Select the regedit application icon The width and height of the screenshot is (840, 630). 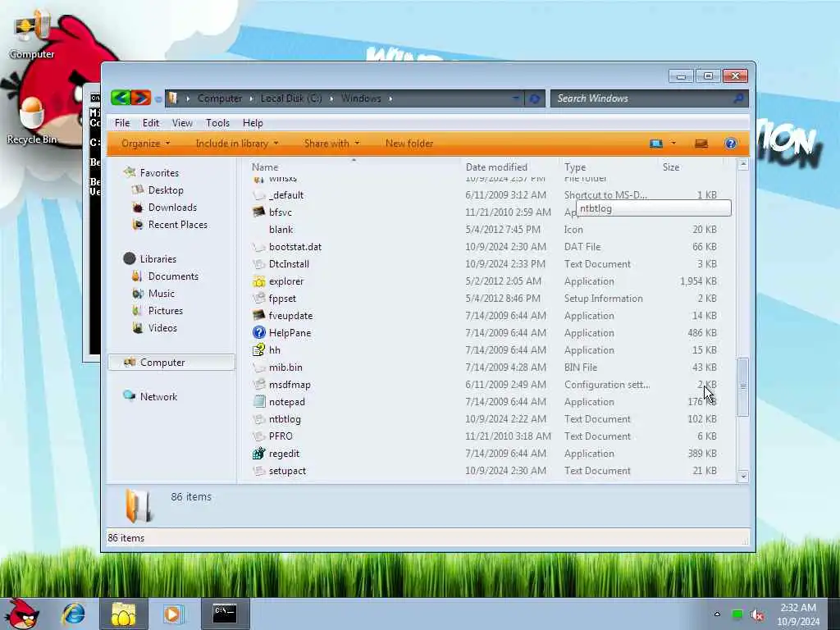click(x=258, y=453)
